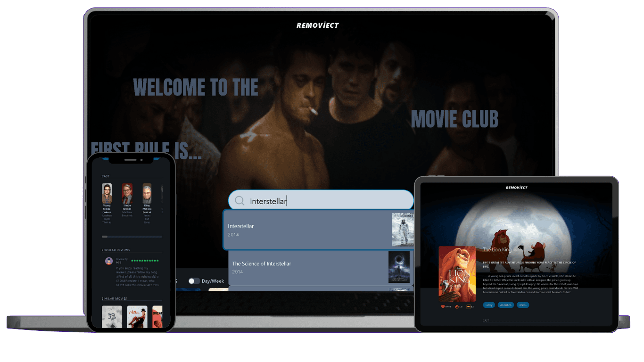The width and height of the screenshot is (644, 362).
Task: Click the reviewer MSB avatar icon
Action: pyautogui.click(x=109, y=261)
